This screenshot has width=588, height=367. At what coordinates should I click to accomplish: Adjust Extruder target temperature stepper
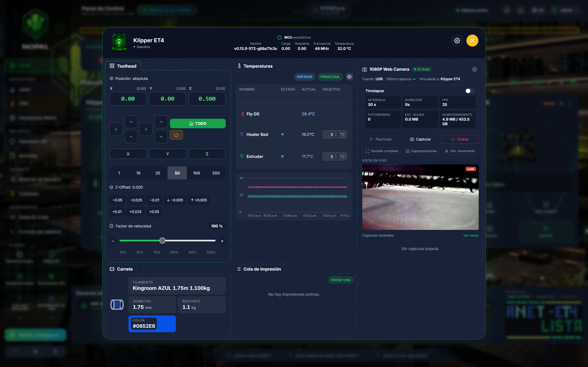tap(336, 156)
